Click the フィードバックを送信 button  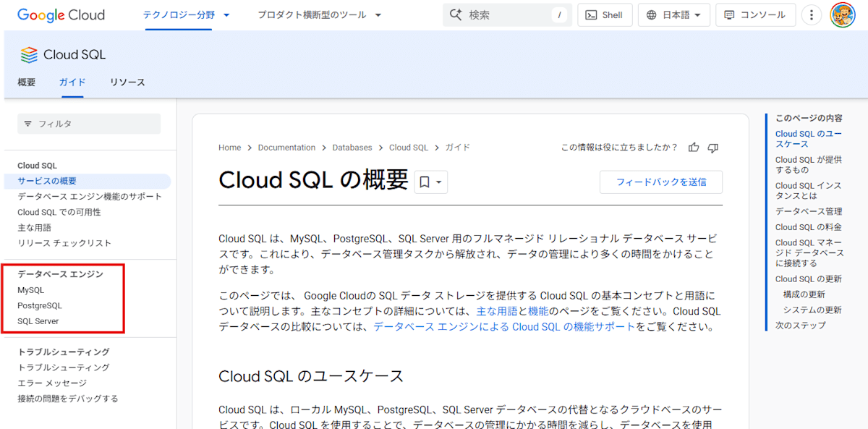[x=660, y=182]
